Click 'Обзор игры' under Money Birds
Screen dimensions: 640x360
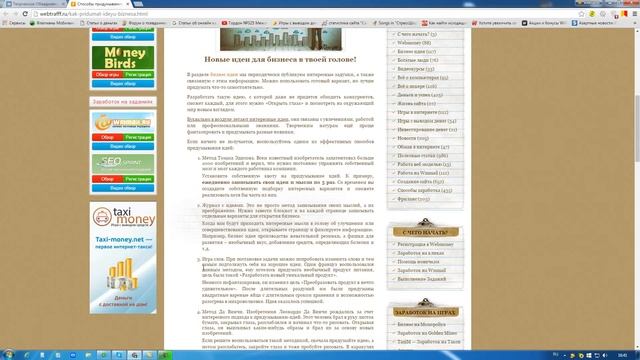click(x=107, y=75)
